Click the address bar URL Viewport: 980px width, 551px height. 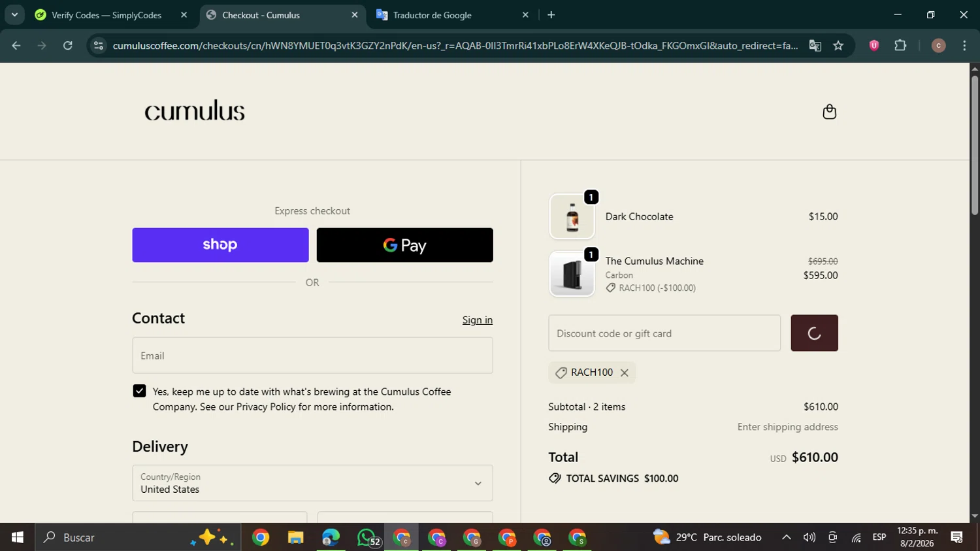(x=455, y=46)
